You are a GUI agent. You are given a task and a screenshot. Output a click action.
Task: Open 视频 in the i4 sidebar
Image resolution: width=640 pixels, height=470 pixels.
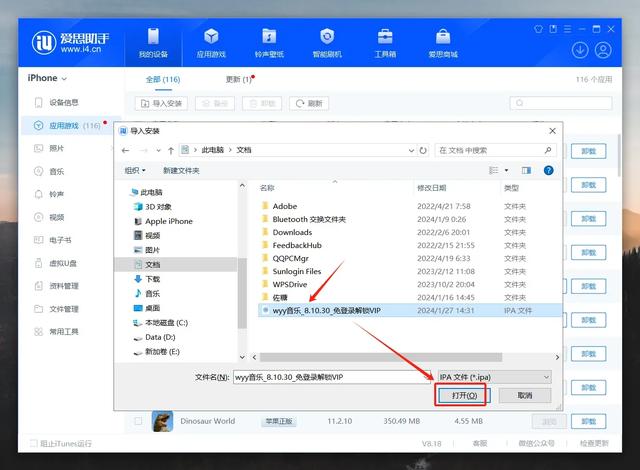pyautogui.click(x=49, y=217)
